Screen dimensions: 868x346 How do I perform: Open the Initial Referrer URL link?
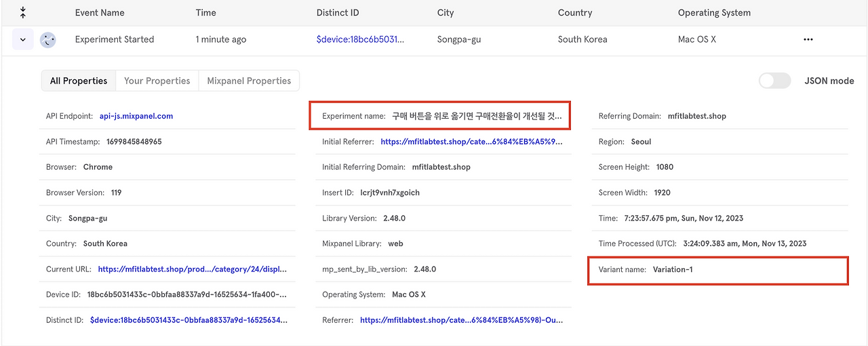[x=471, y=142]
